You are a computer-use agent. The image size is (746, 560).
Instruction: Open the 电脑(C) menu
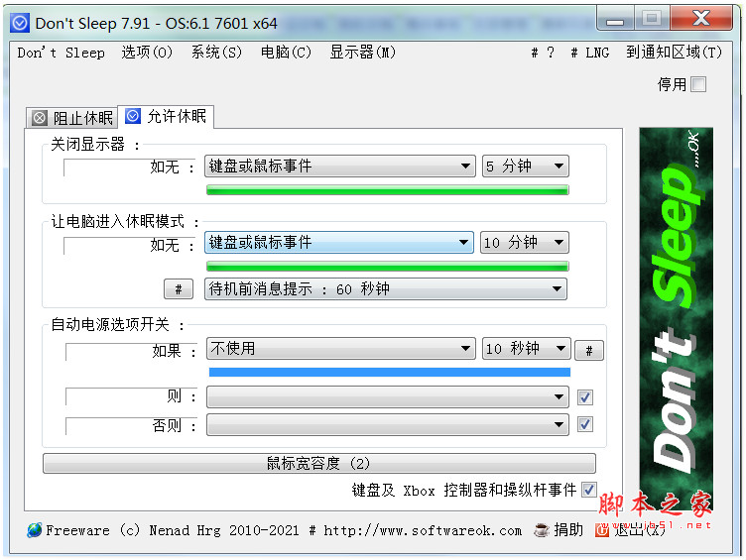point(286,53)
